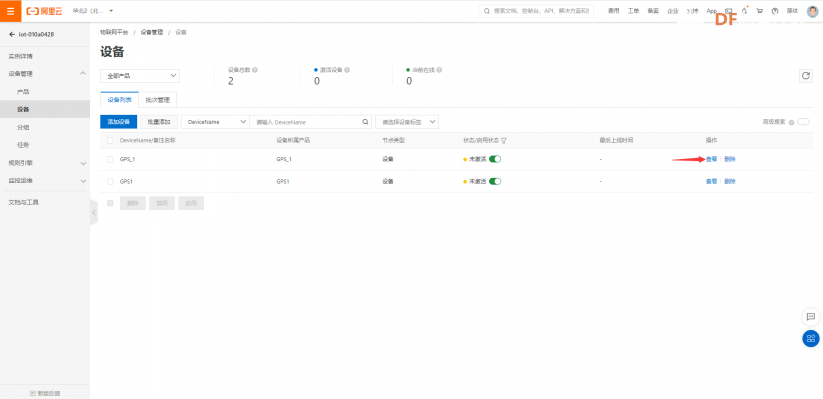Open the orange hamburger menu
823x399 pixels.
pyautogui.click(x=10, y=10)
